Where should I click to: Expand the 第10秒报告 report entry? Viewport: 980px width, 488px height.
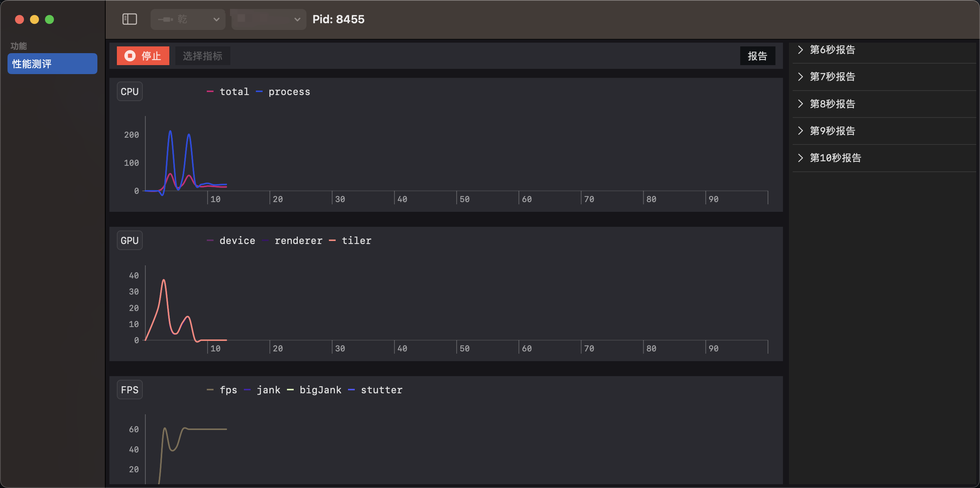[x=836, y=158]
